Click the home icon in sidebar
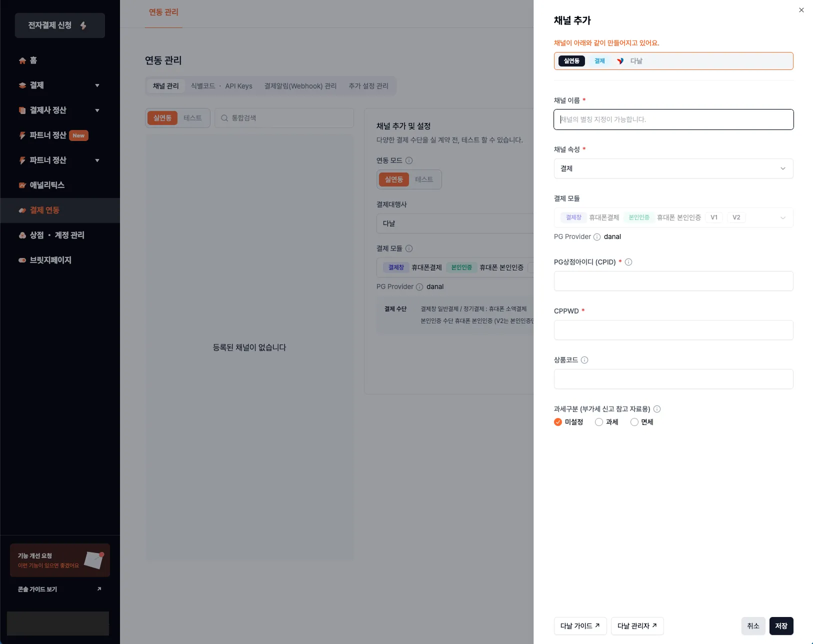This screenshot has height=644, width=813. pos(22,60)
